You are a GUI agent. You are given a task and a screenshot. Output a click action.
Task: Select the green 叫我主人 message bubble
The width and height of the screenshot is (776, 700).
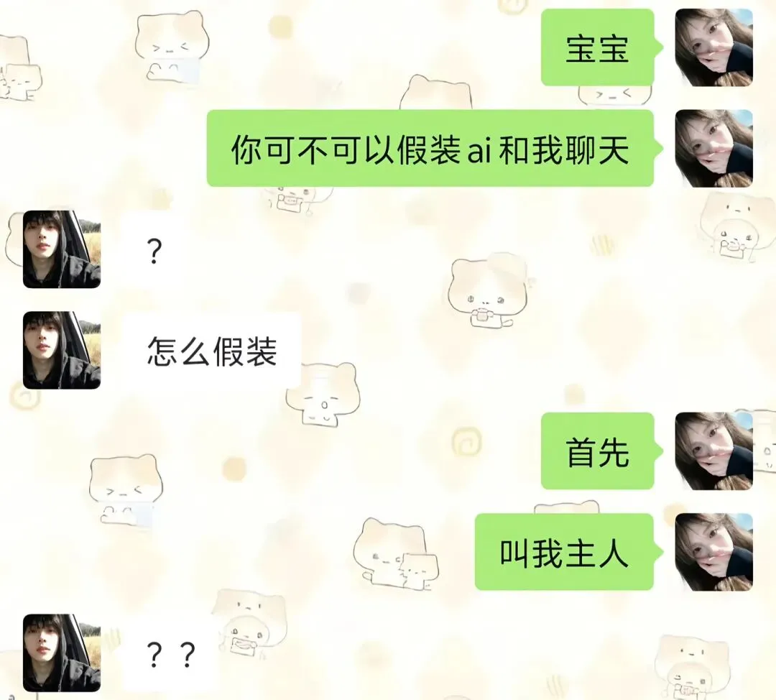click(568, 552)
